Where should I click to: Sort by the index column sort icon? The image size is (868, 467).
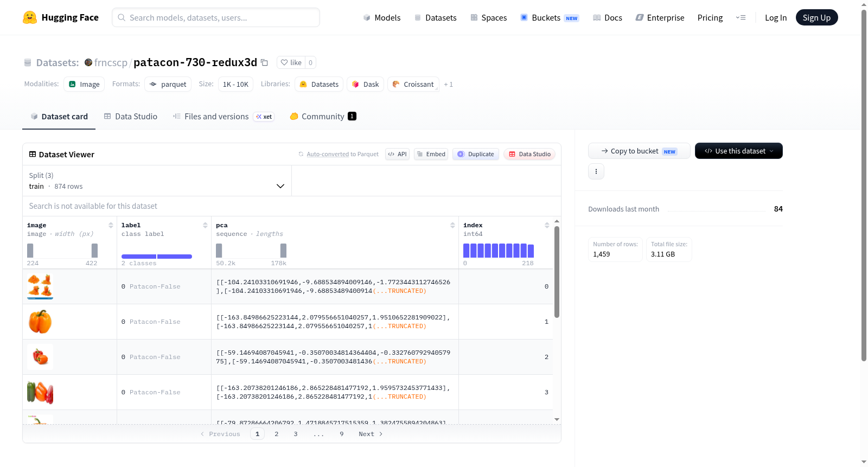(x=547, y=225)
